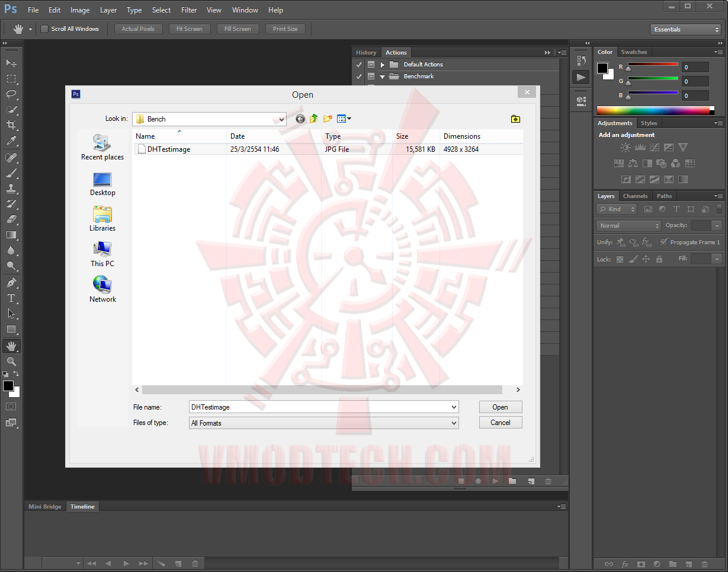Viewport: 728px width, 572px height.
Task: Toggle dialog box for Default Actions
Action: click(x=371, y=64)
